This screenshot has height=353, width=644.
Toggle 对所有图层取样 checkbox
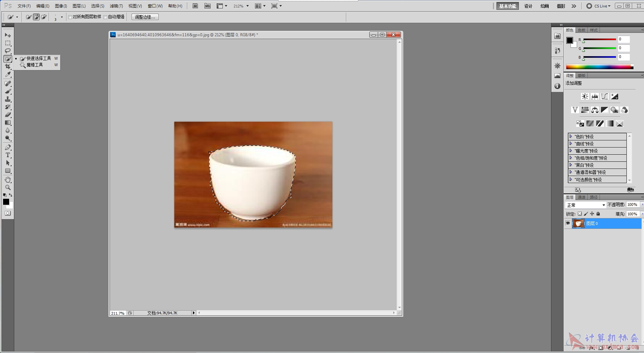click(x=70, y=17)
